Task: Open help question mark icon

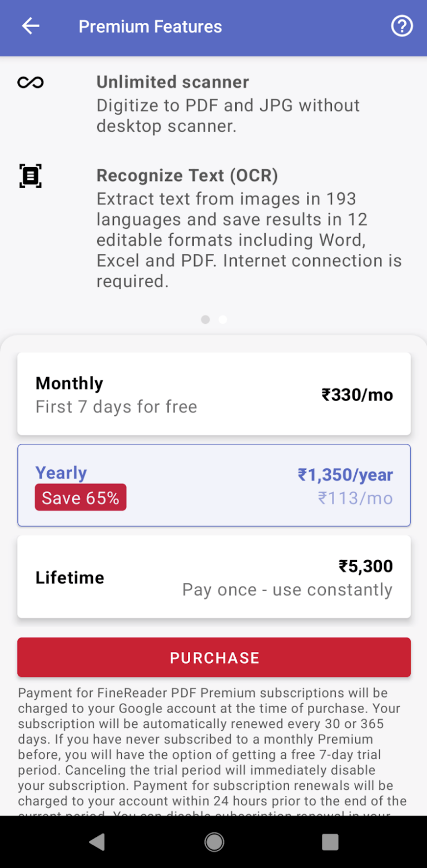Action: [402, 26]
